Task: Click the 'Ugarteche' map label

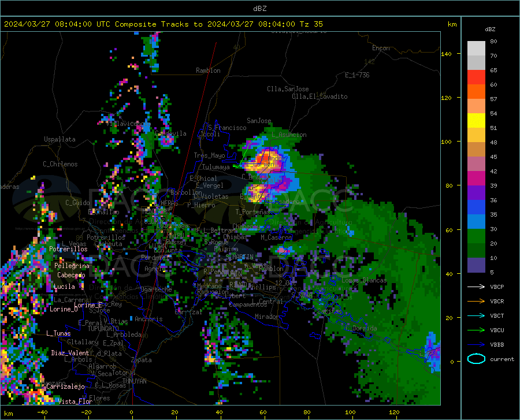Action: tap(156, 289)
